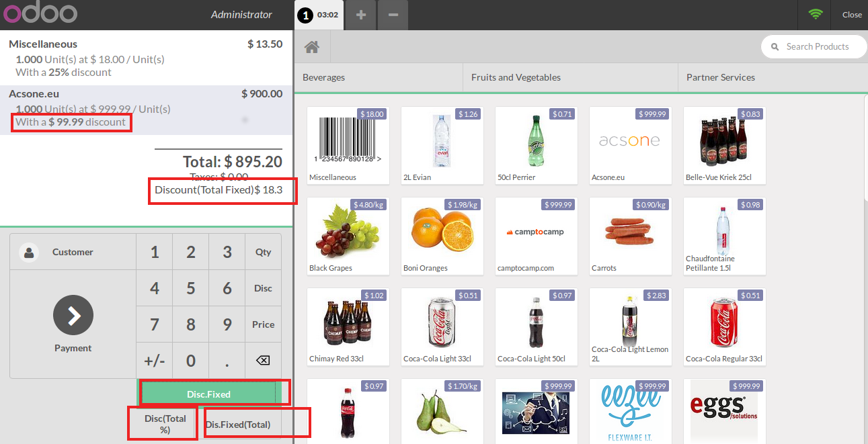Tap the +/- sign key
The height and width of the screenshot is (444, 868).
pos(155,361)
